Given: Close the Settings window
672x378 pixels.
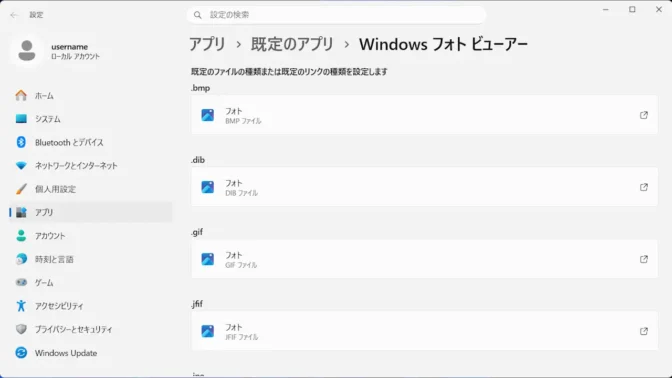Looking at the screenshot, I should [x=659, y=9].
